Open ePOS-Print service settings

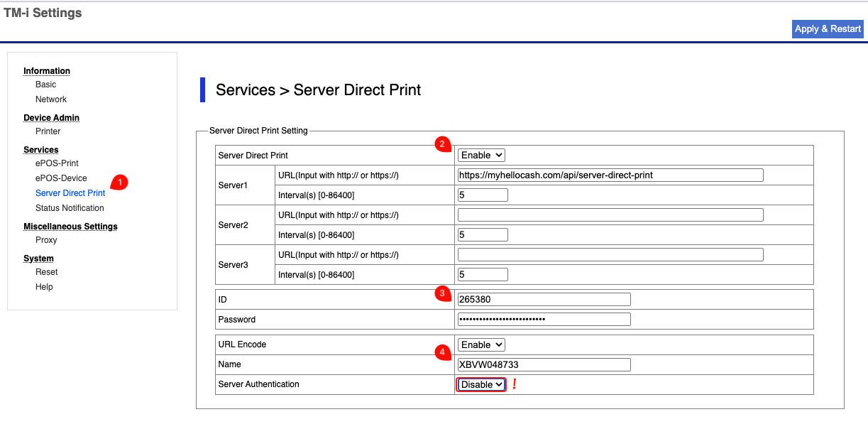[x=57, y=163]
